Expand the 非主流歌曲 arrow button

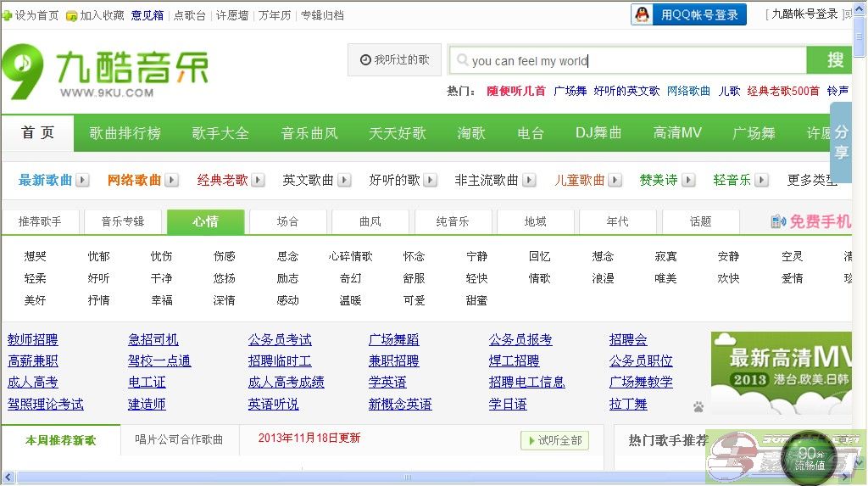(529, 180)
